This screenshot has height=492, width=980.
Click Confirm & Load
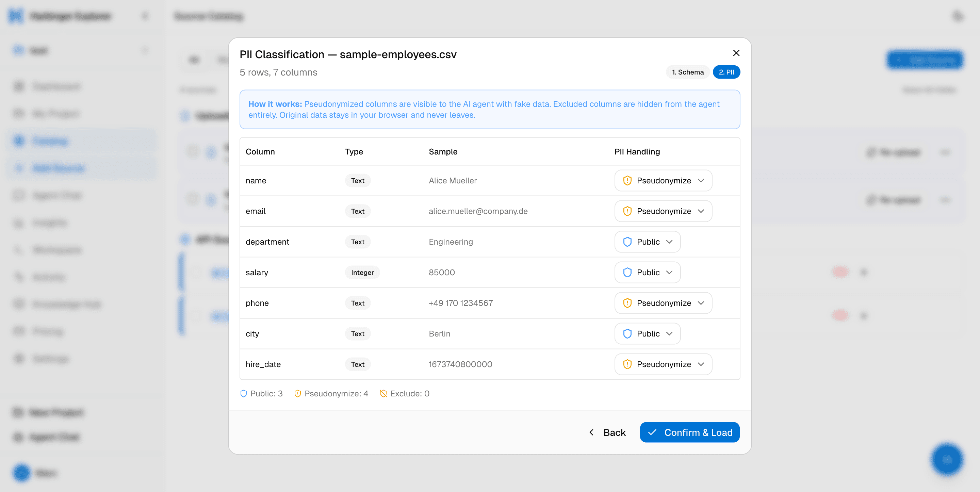click(x=689, y=432)
